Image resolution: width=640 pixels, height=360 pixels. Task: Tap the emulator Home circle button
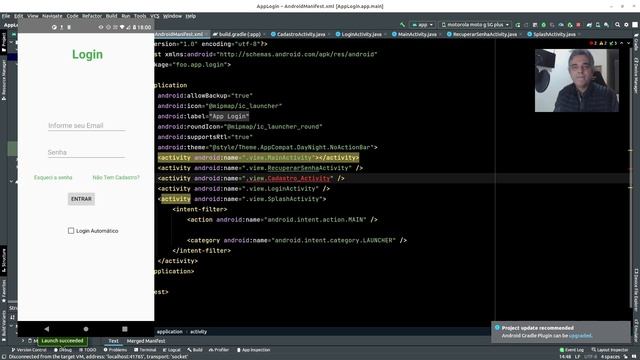click(86, 329)
